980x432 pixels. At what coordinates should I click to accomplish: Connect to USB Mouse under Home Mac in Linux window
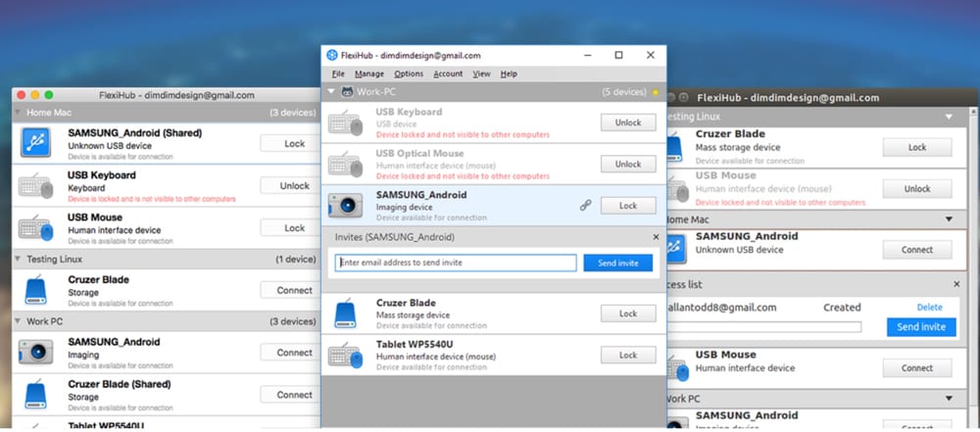point(917,367)
